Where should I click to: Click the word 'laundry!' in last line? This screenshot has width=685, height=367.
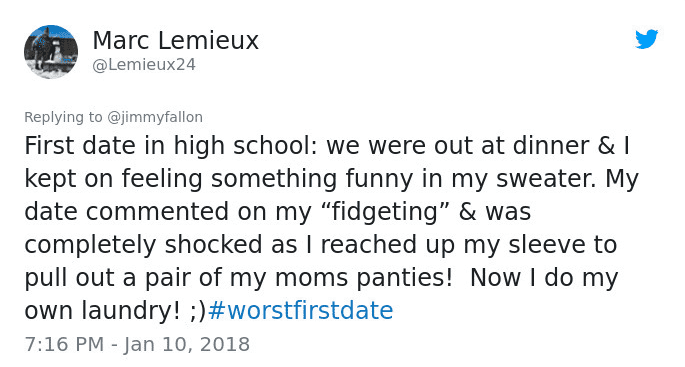130,311
